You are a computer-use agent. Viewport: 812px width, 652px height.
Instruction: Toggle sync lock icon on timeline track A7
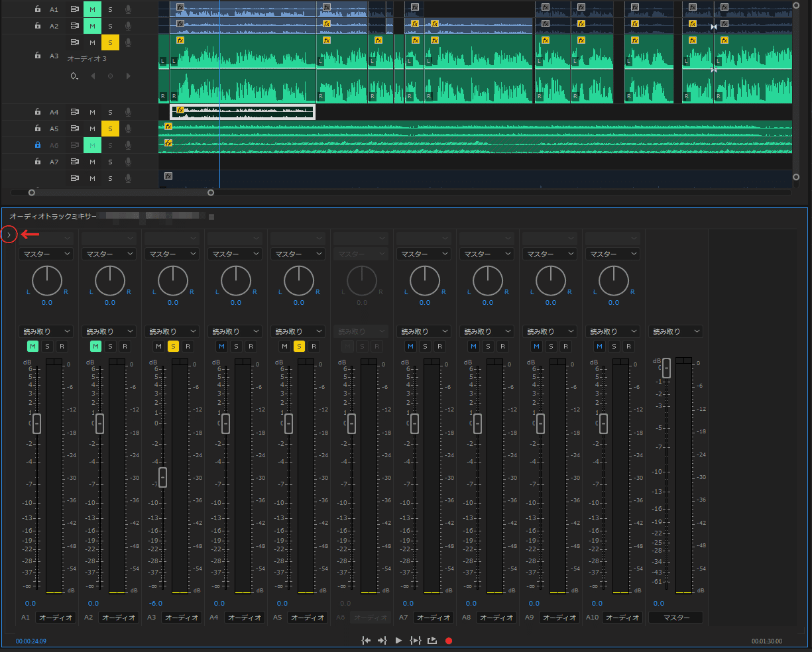click(x=75, y=162)
